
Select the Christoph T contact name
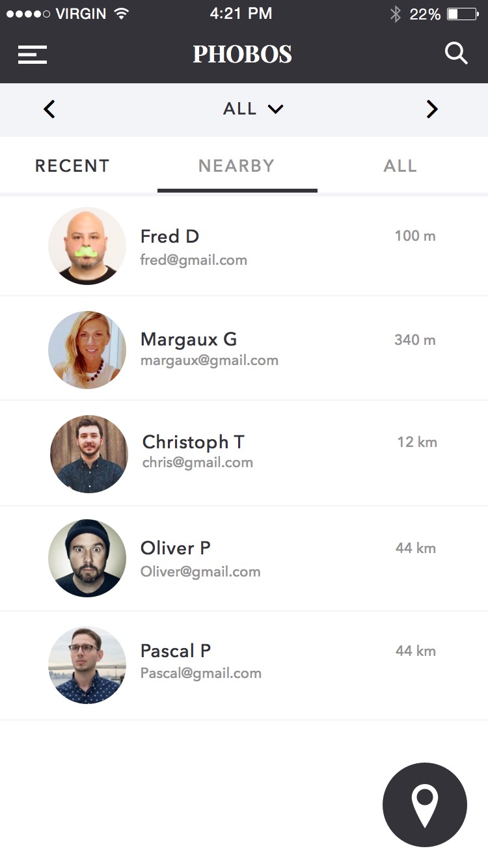(193, 442)
